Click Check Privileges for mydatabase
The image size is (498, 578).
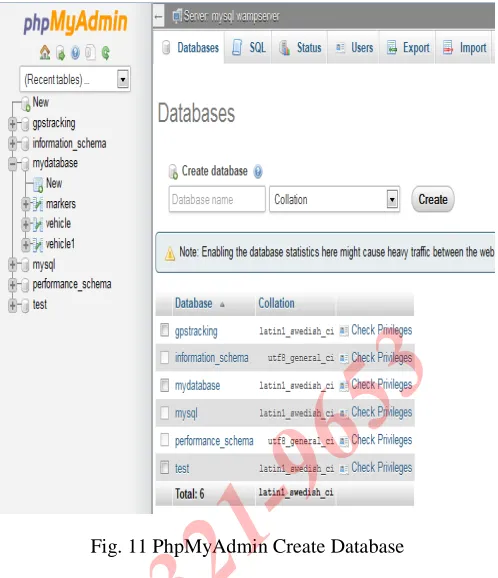[382, 384]
